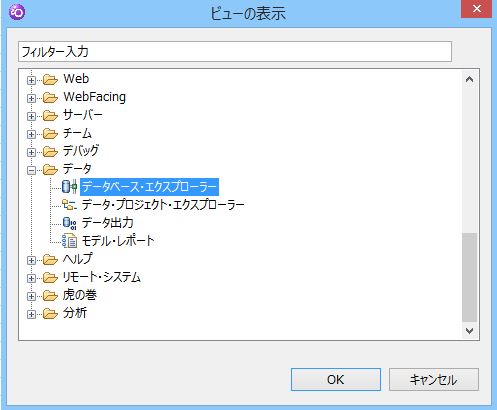This screenshot has width=497, height=410.
Task: Click the 虎の巻 folder icon
Action: point(50,295)
